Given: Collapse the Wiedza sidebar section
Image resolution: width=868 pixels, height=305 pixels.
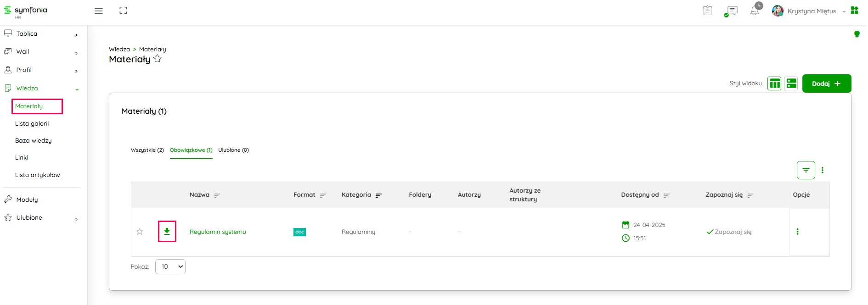Looking at the screenshot, I should click(x=77, y=89).
